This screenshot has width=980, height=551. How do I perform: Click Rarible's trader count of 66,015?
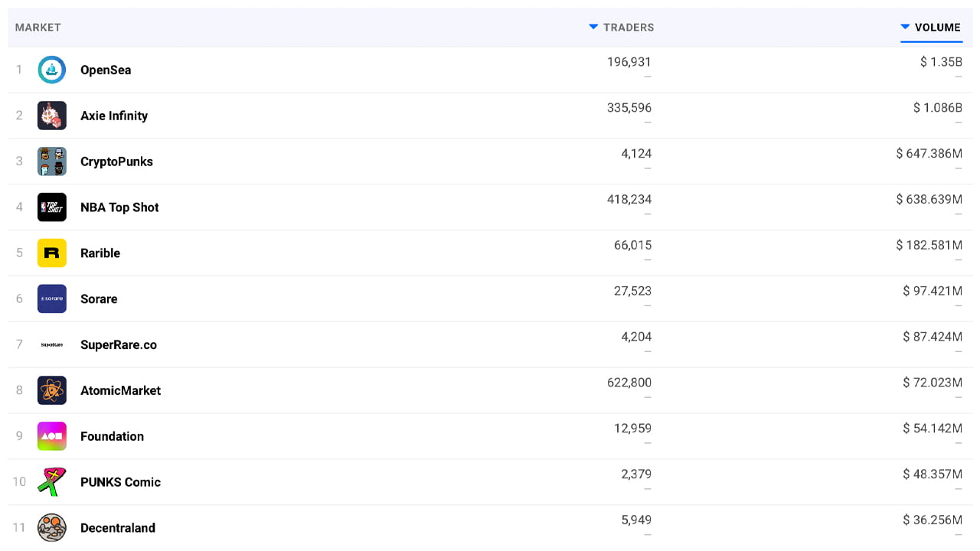633,246
